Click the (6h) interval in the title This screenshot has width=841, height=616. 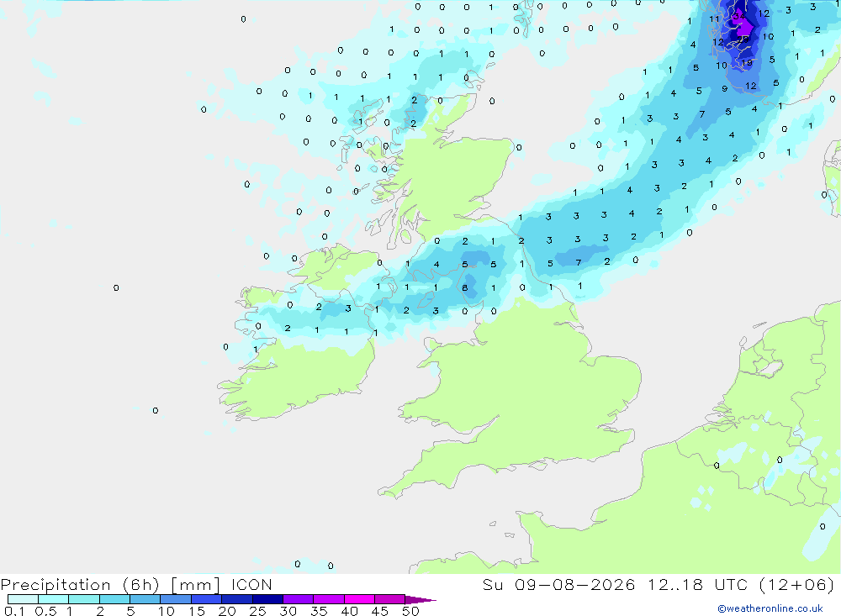[141, 585]
